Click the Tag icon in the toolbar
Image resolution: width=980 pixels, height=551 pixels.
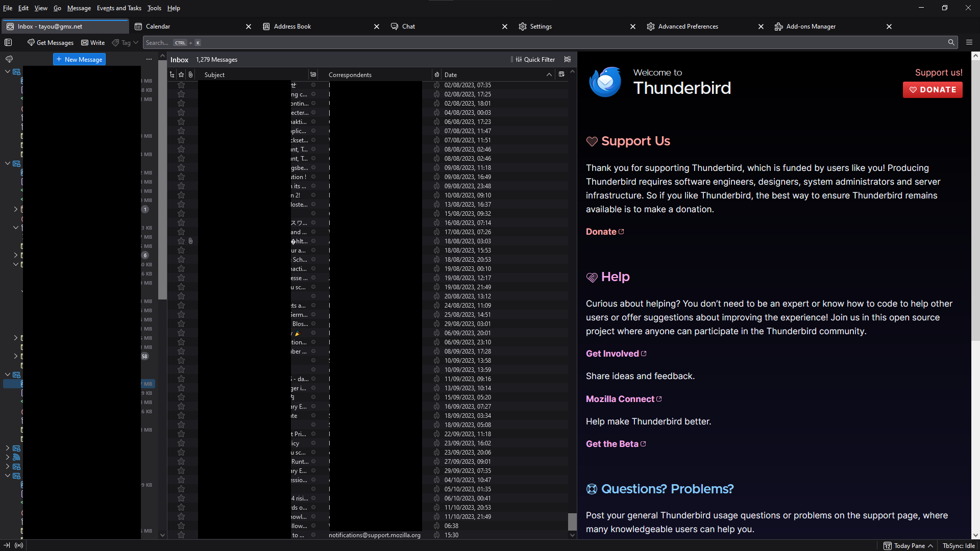pos(116,42)
